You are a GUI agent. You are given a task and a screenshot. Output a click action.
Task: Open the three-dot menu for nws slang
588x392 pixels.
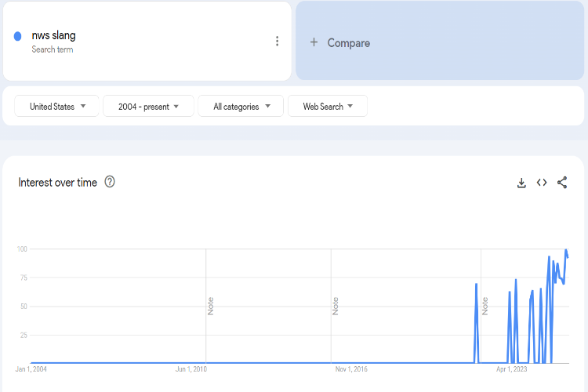(277, 42)
